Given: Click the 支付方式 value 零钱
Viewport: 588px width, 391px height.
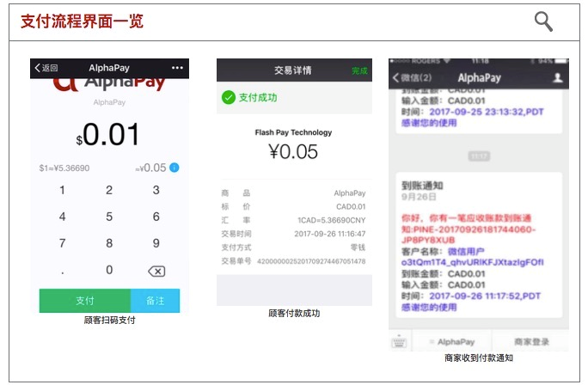Looking at the screenshot, I should (358, 247).
